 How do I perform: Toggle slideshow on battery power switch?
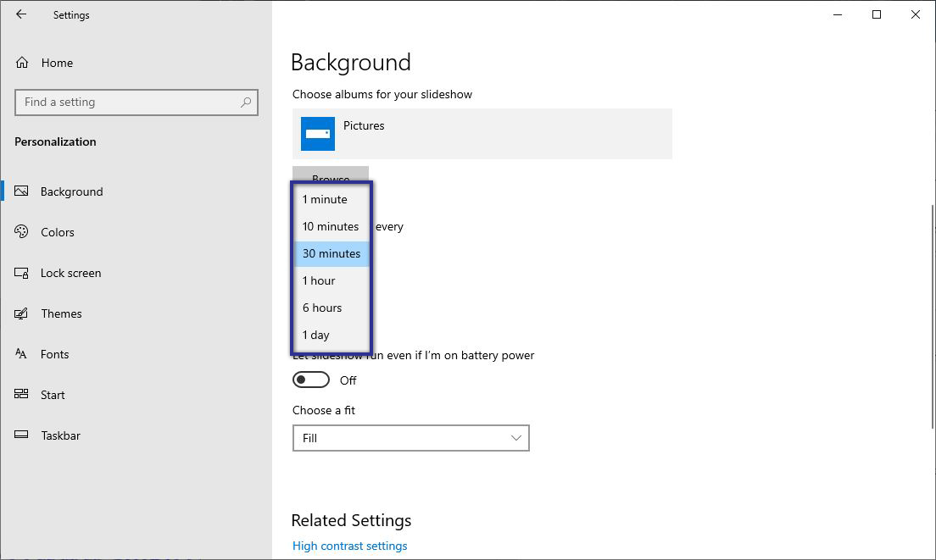click(x=310, y=380)
